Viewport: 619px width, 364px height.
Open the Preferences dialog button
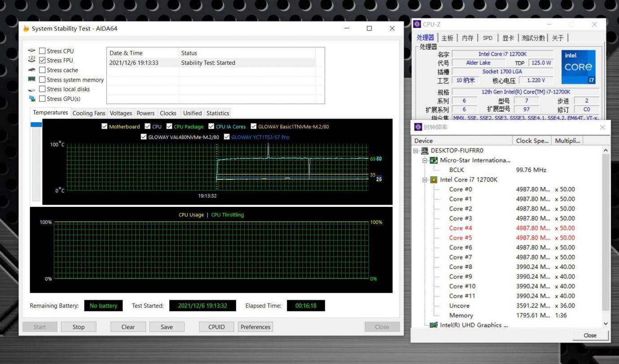(255, 327)
